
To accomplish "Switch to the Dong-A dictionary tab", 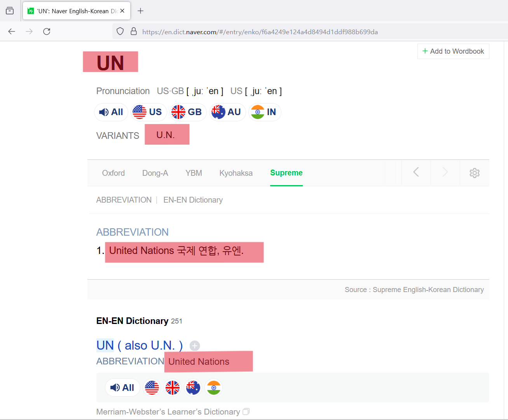I will pyautogui.click(x=155, y=173).
